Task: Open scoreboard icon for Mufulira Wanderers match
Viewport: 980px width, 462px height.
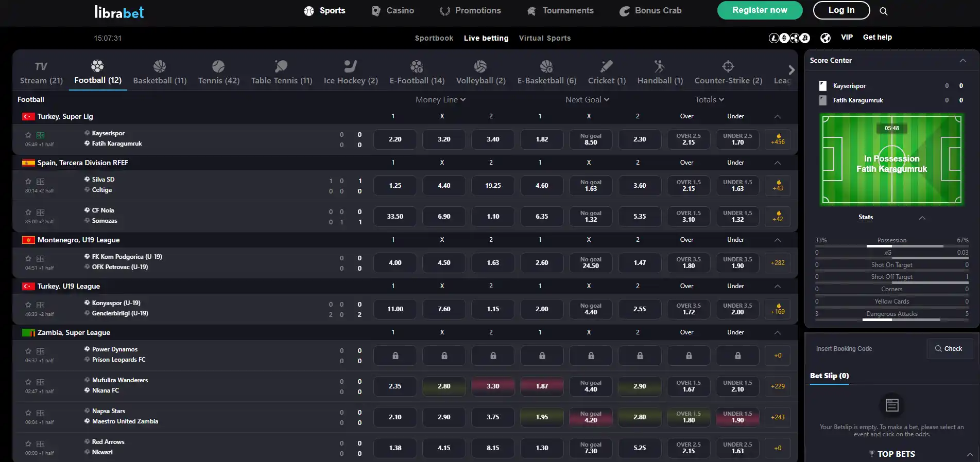Action: [x=40, y=382]
